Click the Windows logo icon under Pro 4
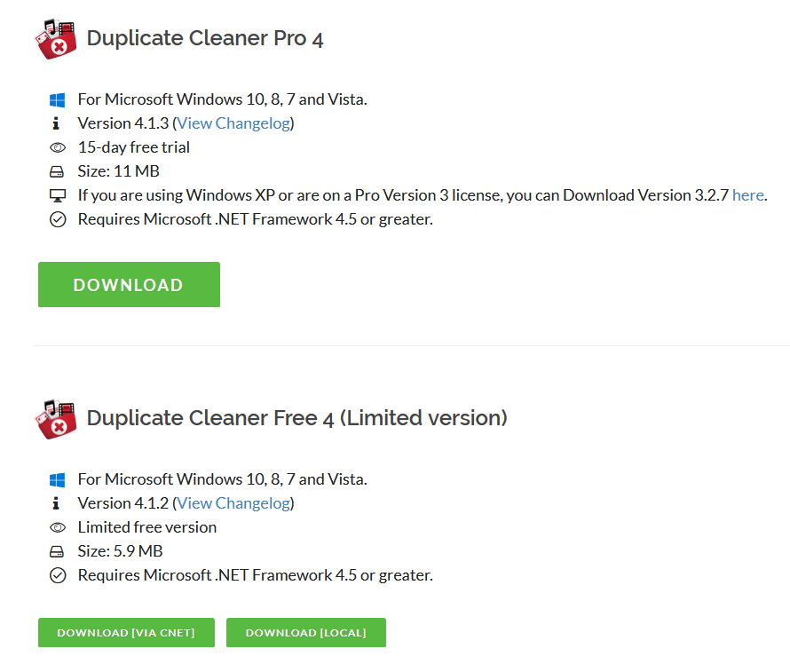 (x=57, y=99)
